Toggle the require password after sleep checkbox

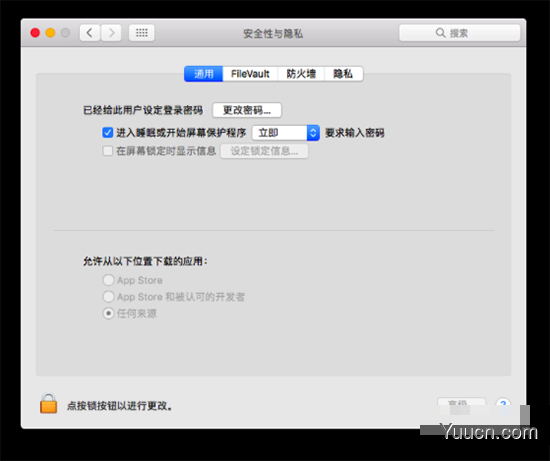click(107, 133)
